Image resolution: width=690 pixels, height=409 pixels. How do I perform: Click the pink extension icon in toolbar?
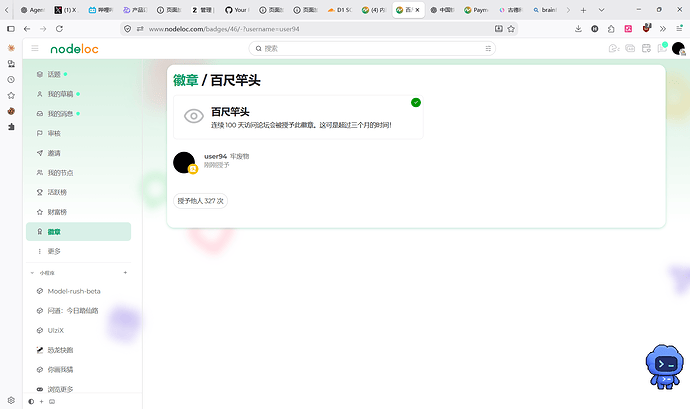(628, 29)
